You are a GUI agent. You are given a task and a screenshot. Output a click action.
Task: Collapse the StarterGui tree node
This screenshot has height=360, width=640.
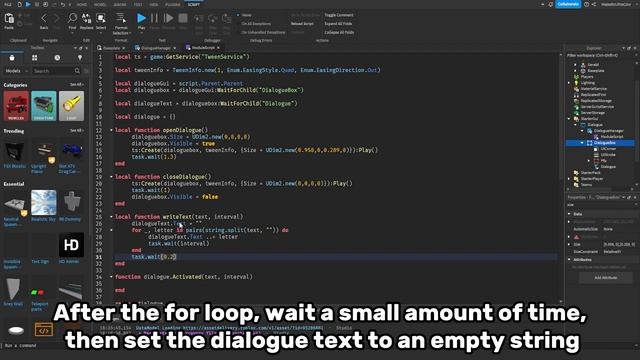pyautogui.click(x=569, y=119)
